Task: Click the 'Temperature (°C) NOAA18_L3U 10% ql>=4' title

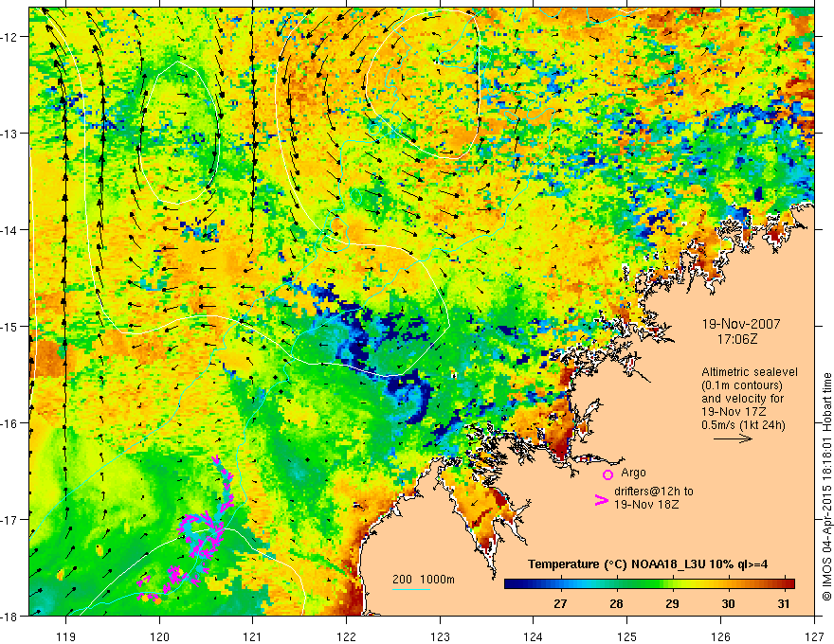Action: 647,563
